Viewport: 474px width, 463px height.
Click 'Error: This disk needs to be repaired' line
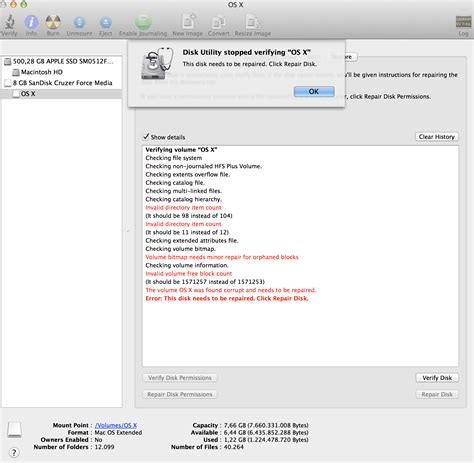(x=227, y=298)
